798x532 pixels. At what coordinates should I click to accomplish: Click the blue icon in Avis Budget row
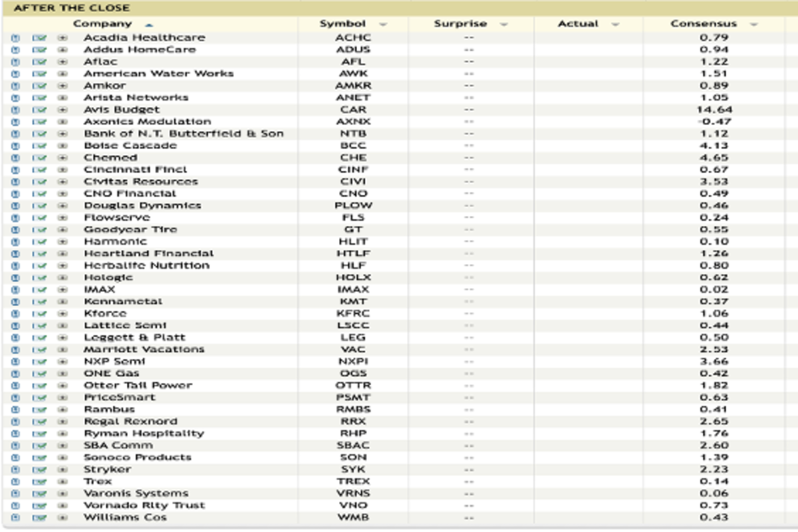pos(15,110)
